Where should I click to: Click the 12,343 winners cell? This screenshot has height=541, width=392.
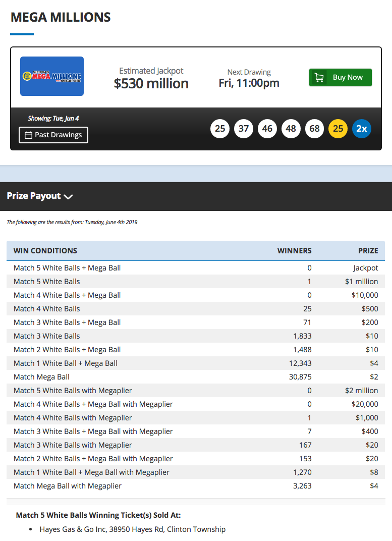300,363
